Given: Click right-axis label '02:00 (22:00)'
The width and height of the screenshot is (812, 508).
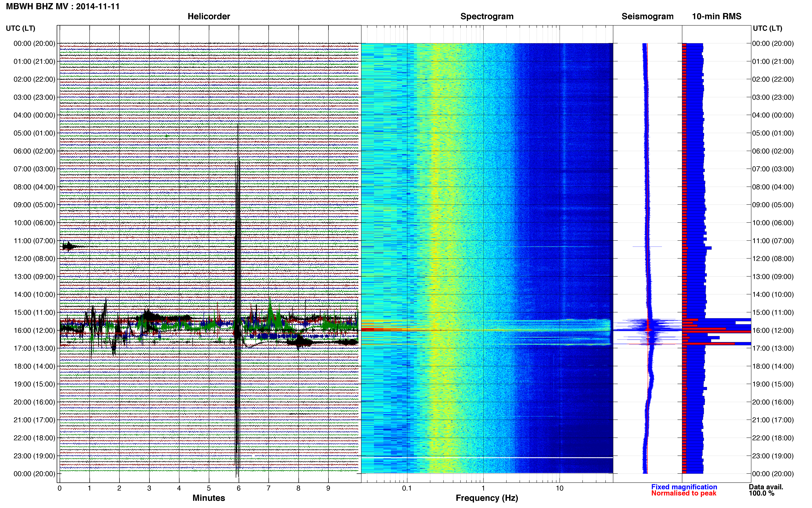Looking at the screenshot, I should [773, 79].
